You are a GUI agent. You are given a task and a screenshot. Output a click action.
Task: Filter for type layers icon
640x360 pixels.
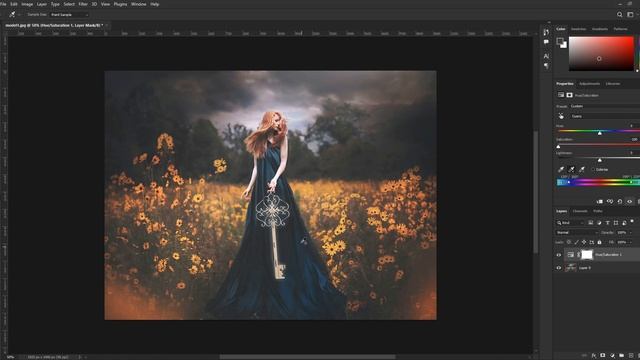click(607, 223)
